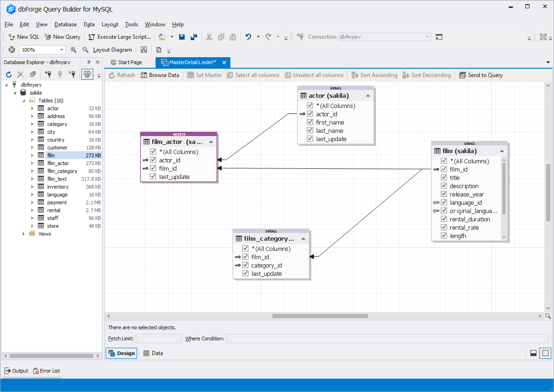Uncheck title in the film table
Image resolution: width=554 pixels, height=392 pixels.
tap(444, 178)
